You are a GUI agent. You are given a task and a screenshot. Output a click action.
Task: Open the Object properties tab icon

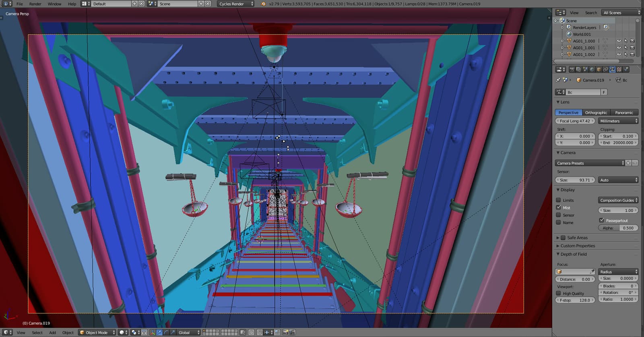[599, 70]
